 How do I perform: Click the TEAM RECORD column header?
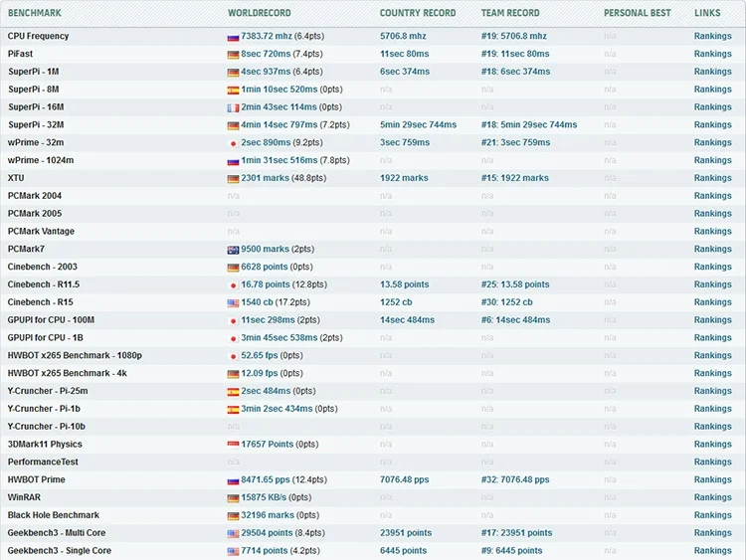click(x=510, y=13)
